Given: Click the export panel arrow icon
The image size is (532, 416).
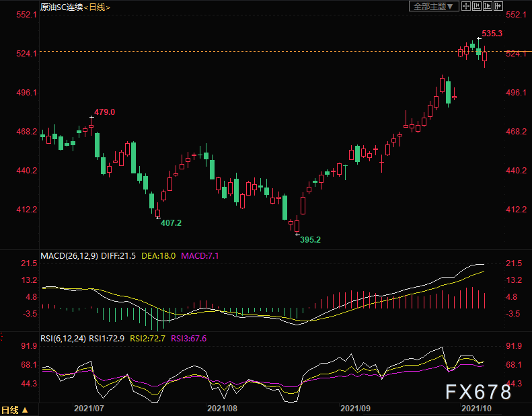Looking at the screenshot, I should pyautogui.click(x=498, y=7).
